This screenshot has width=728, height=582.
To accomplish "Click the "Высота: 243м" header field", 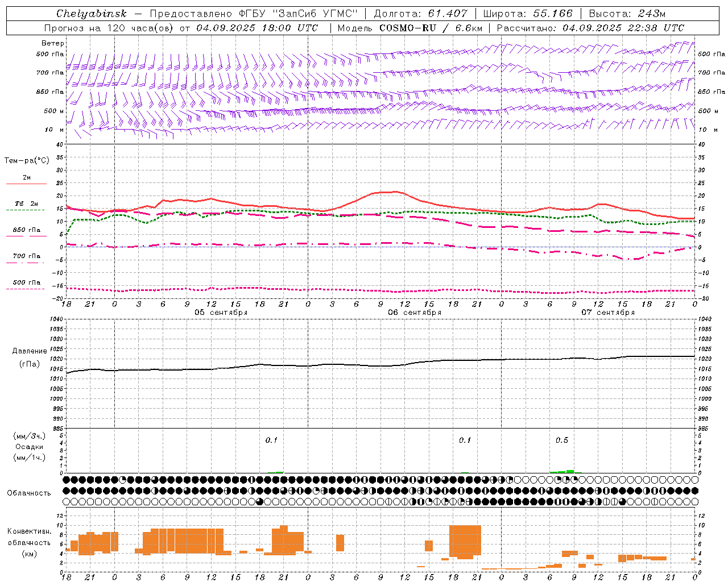I will click(627, 14).
